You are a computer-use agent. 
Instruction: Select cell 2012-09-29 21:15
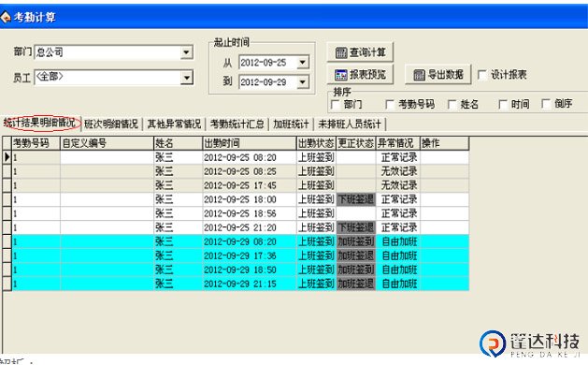(250, 284)
